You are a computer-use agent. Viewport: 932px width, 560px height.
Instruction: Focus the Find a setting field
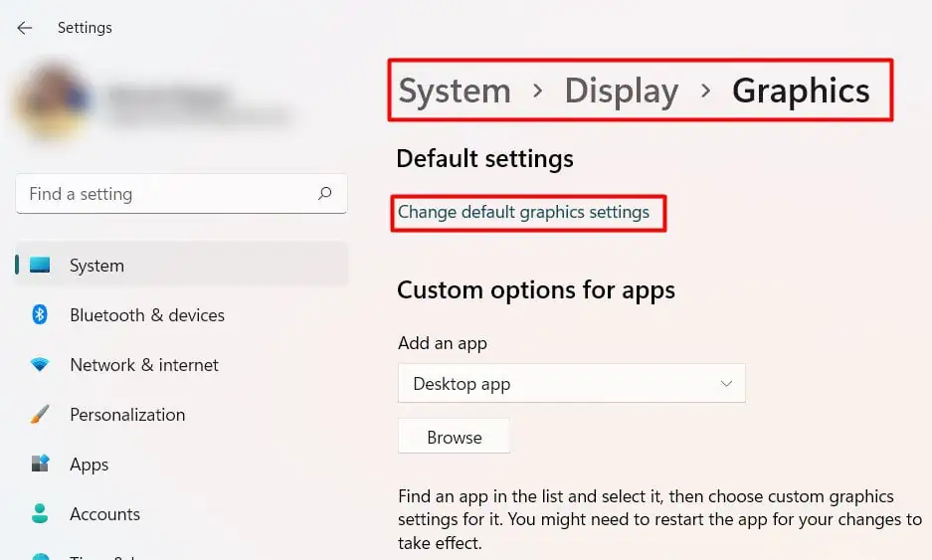click(181, 194)
